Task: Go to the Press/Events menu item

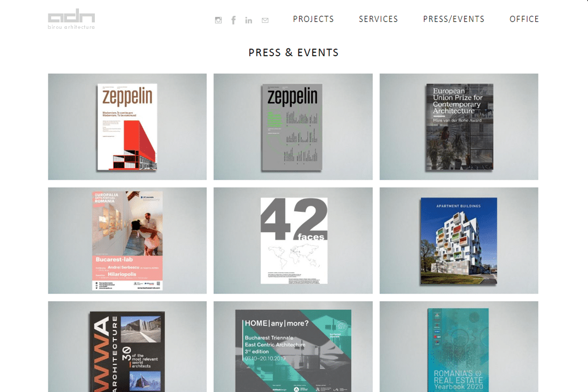Action: click(454, 19)
